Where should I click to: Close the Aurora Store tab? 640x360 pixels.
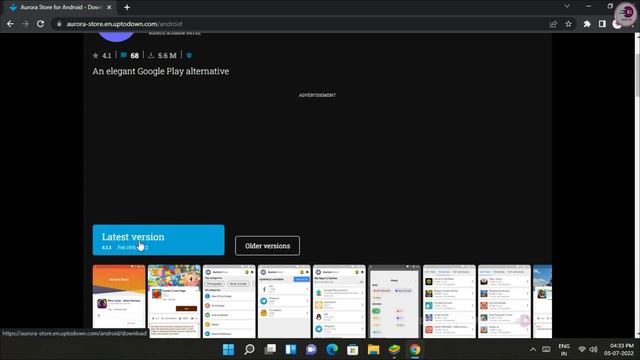(x=109, y=7)
